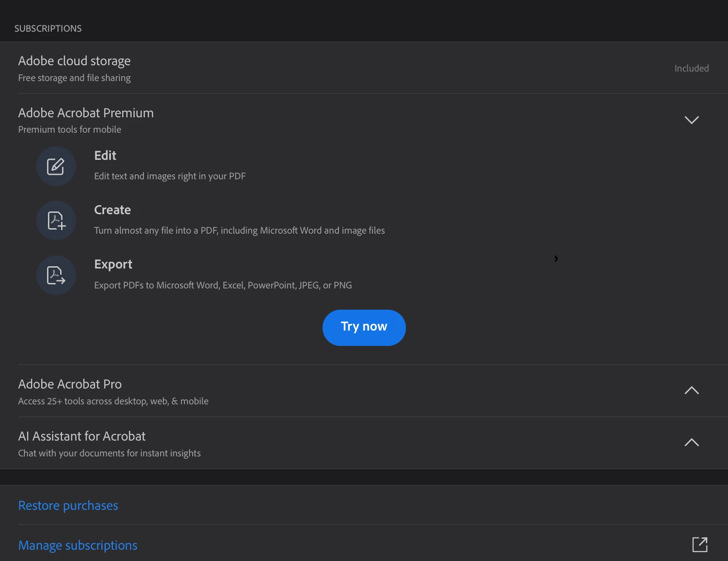The image size is (728, 561).
Task: Click 'Free storage and file sharing' text
Action: (x=74, y=78)
